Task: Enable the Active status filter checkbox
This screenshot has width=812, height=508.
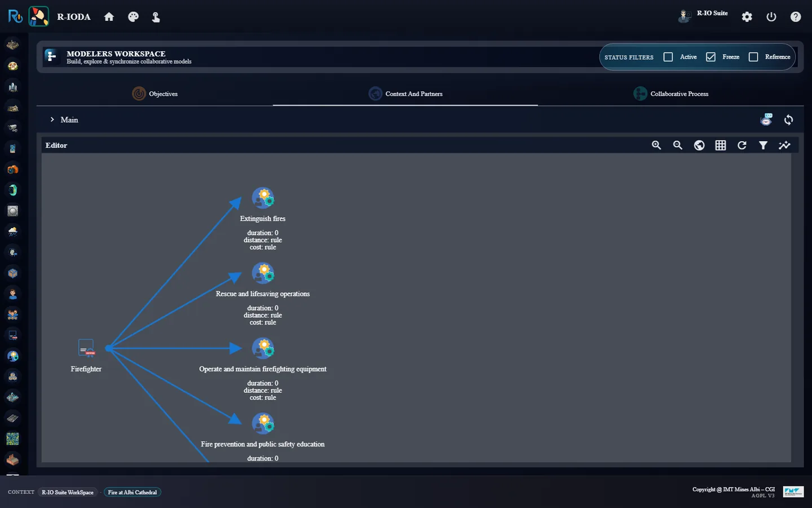Action: (668, 57)
